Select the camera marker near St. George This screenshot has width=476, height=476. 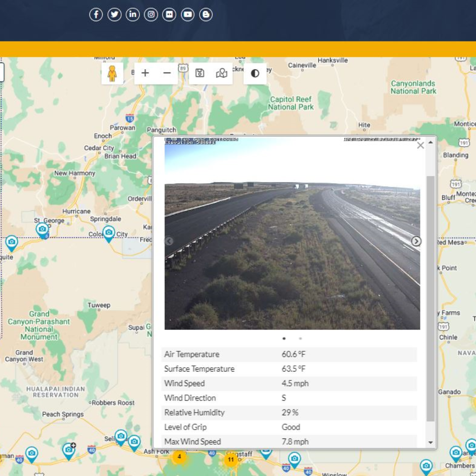[42, 229]
